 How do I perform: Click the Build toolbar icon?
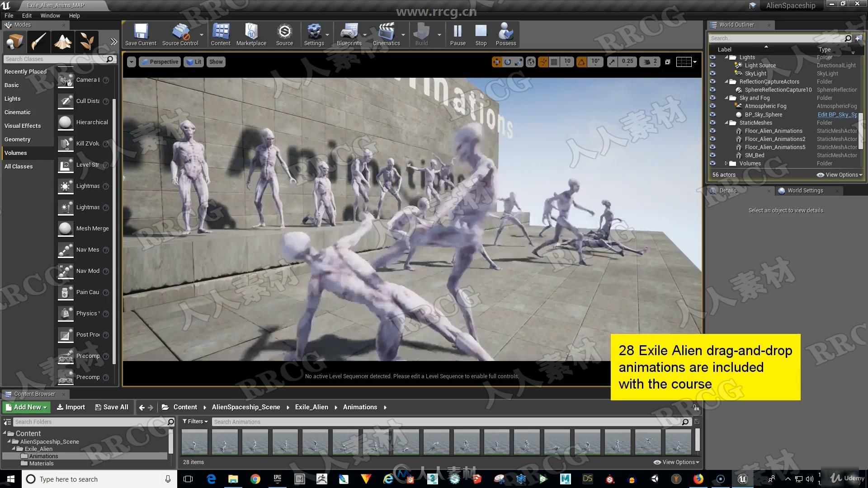pos(421,34)
